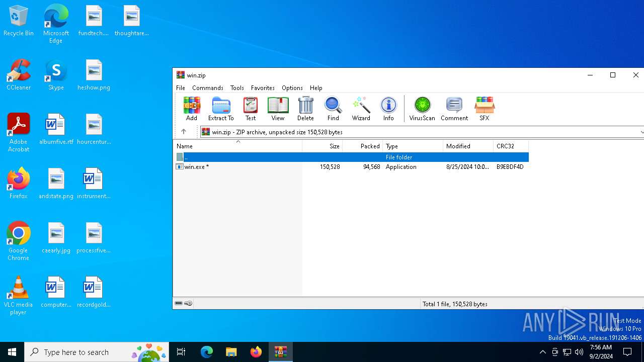This screenshot has width=644, height=362.
Task: Click the Add toolbar icon in WinRAR
Action: tap(192, 109)
